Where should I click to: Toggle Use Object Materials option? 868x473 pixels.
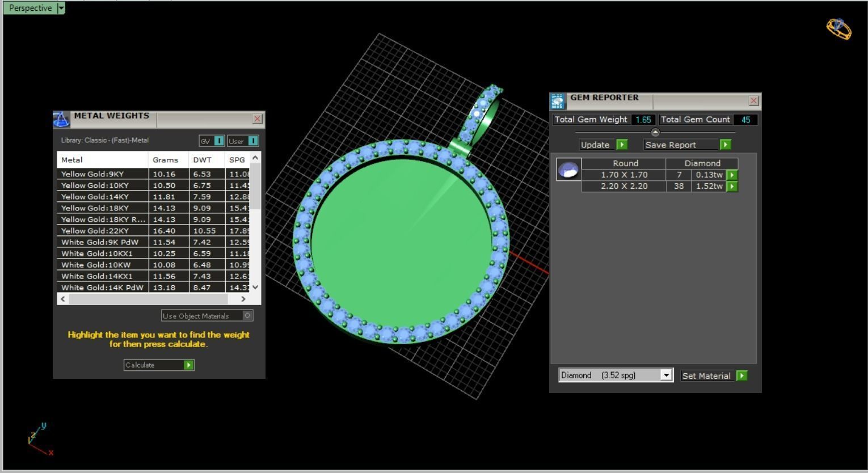pos(207,315)
